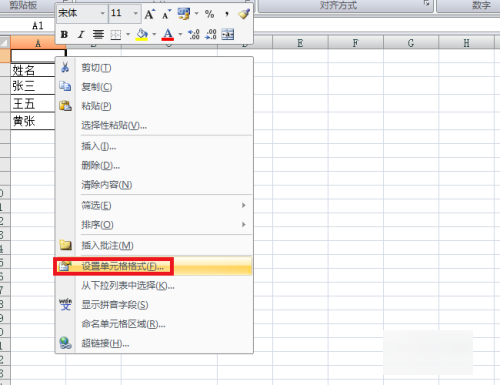This screenshot has width=500, height=385.
Task: Toggle Bold in the mini toolbar
Action: 64,34
